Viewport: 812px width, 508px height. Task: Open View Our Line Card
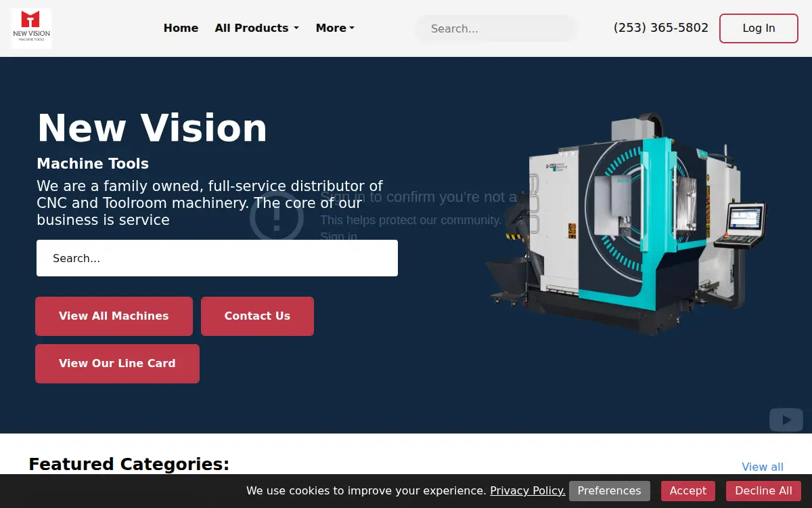point(117,364)
